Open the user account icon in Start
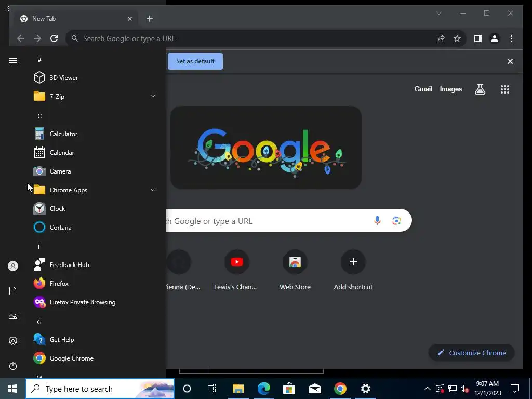 click(13, 266)
